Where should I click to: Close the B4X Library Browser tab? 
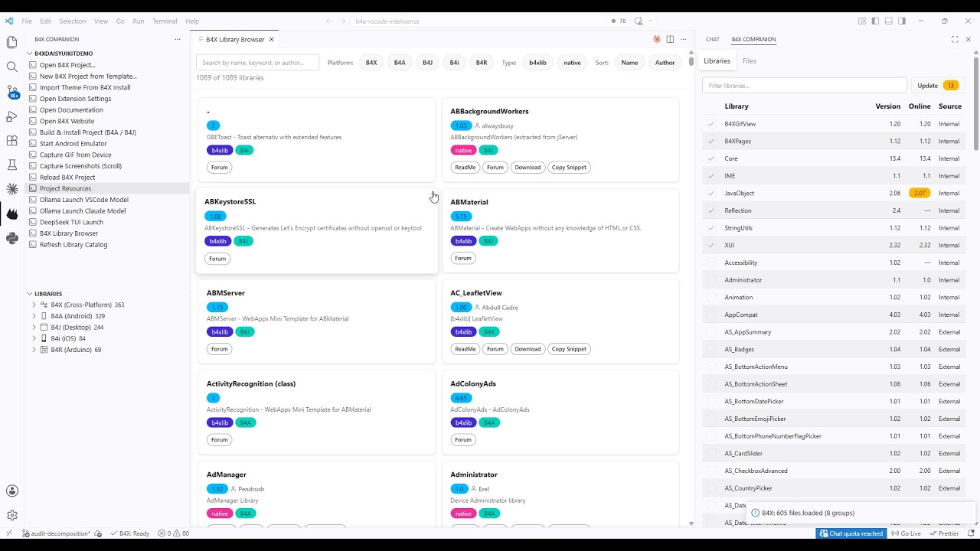click(272, 39)
